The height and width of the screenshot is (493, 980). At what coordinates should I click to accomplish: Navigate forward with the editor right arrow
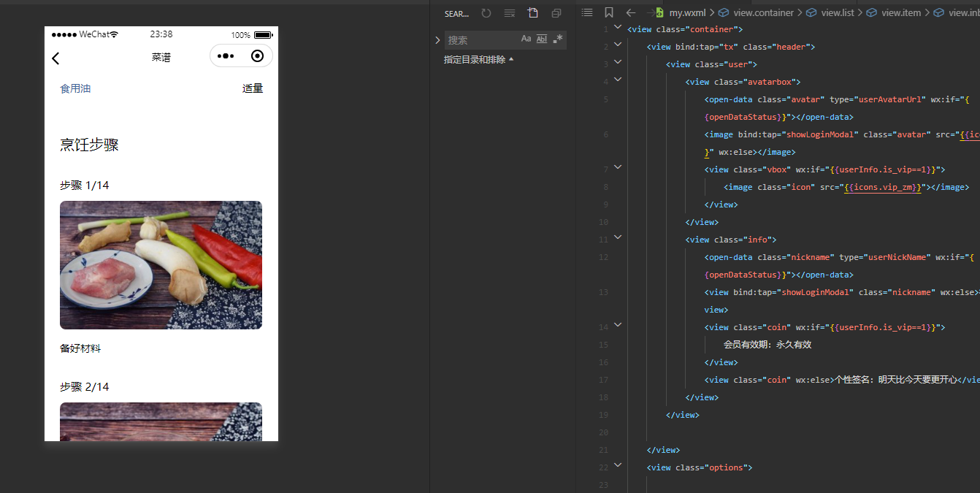pyautogui.click(x=650, y=12)
